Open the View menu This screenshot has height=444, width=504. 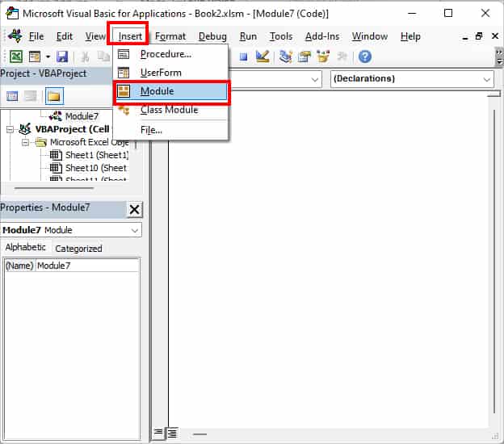[94, 36]
